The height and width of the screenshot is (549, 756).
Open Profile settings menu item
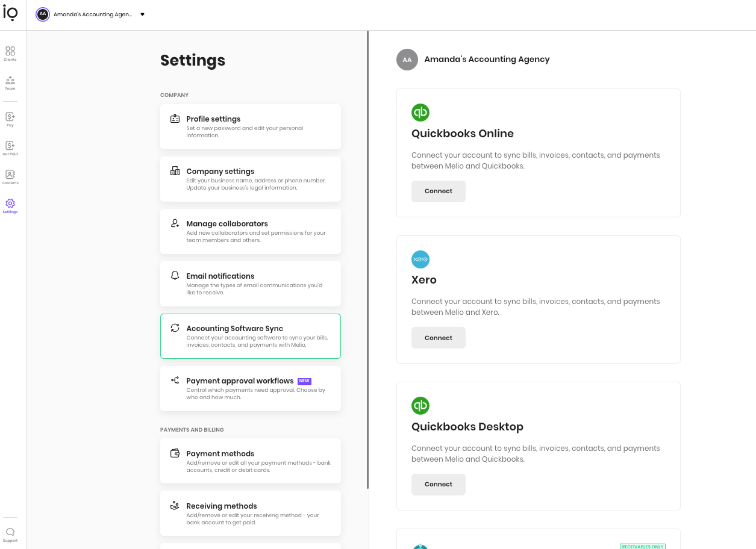[251, 126]
